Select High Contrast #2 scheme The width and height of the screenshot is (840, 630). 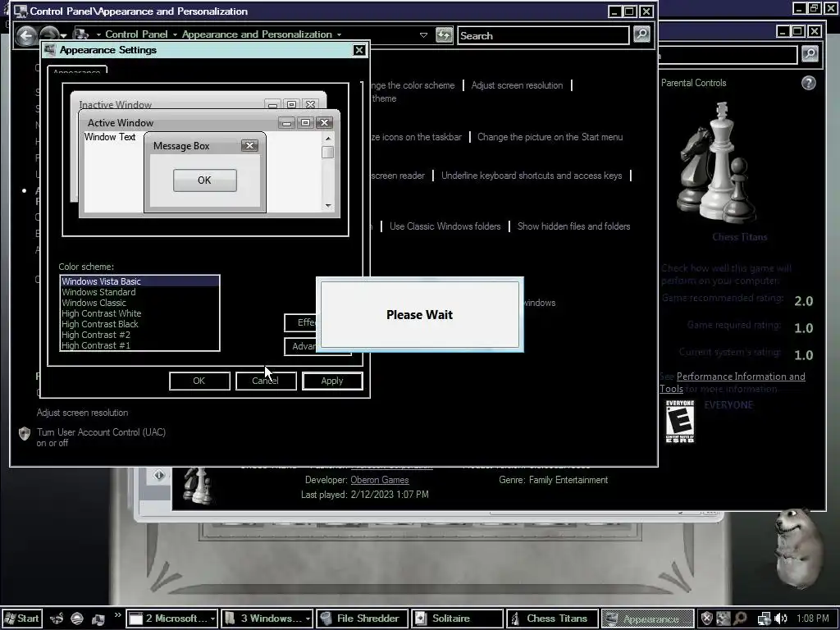[x=139, y=335]
